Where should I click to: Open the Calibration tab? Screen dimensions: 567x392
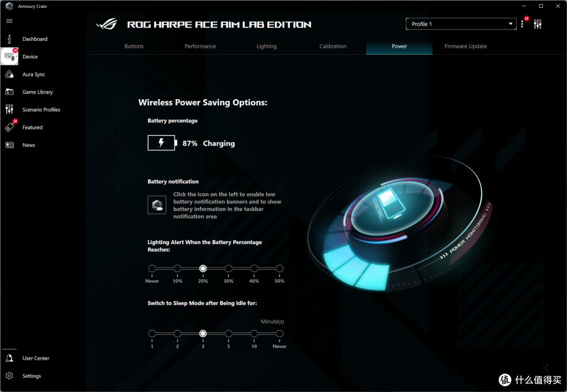click(333, 46)
